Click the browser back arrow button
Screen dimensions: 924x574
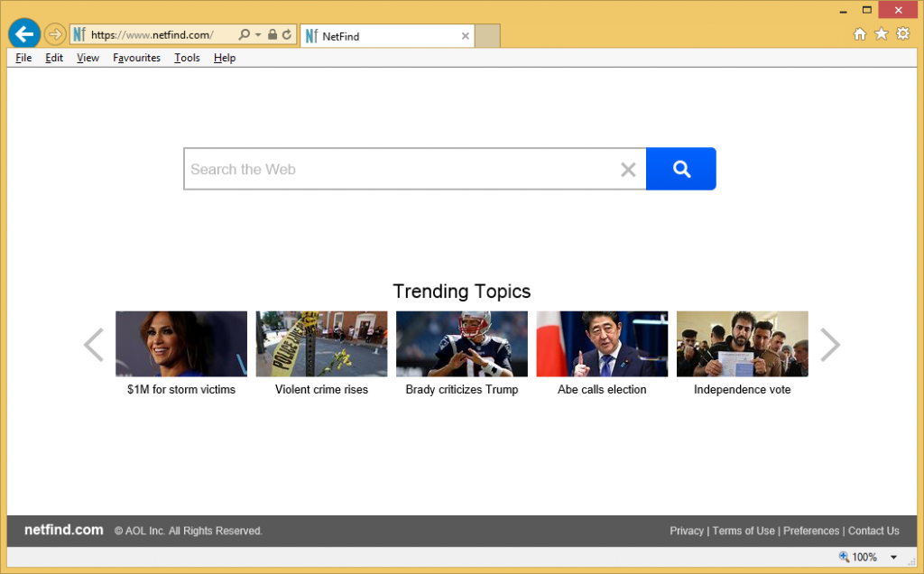(24, 34)
